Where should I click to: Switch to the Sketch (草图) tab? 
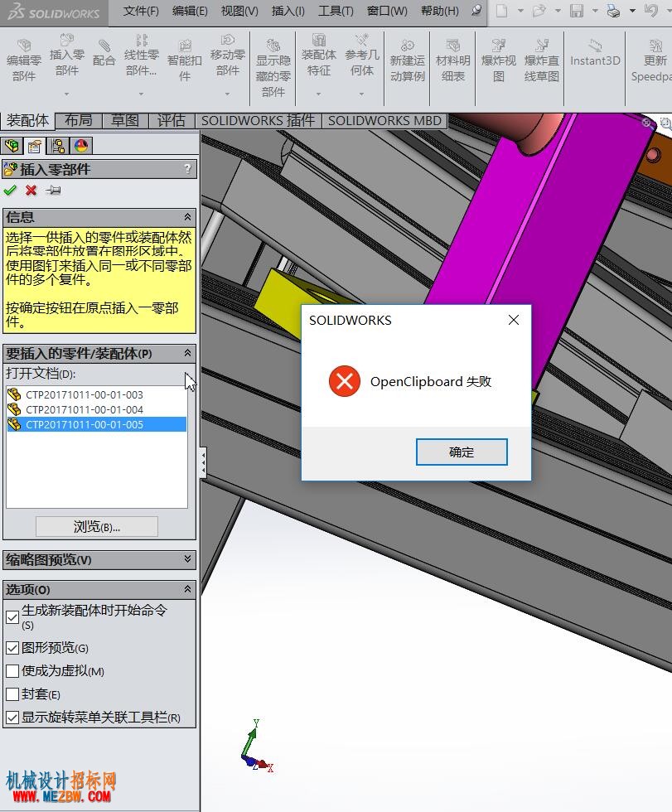tap(125, 121)
